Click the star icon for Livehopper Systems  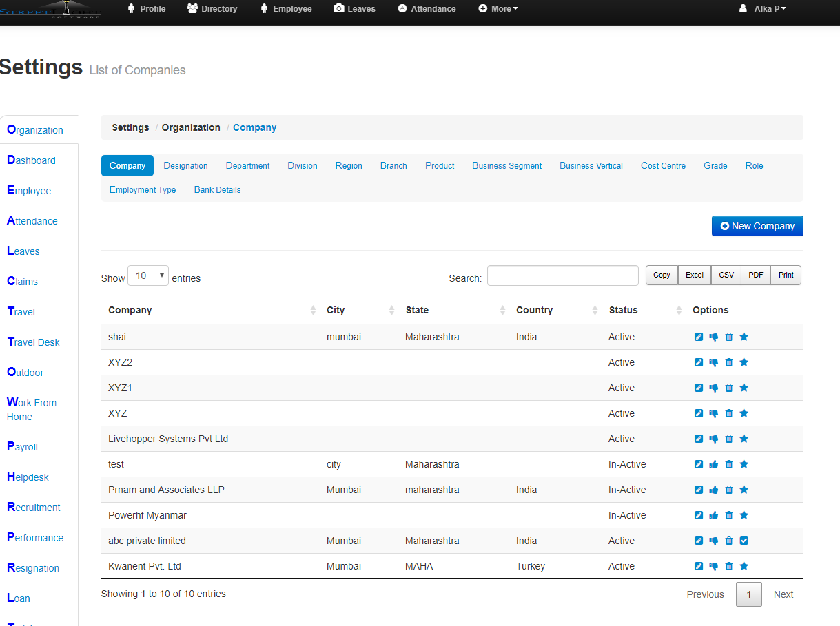point(744,439)
